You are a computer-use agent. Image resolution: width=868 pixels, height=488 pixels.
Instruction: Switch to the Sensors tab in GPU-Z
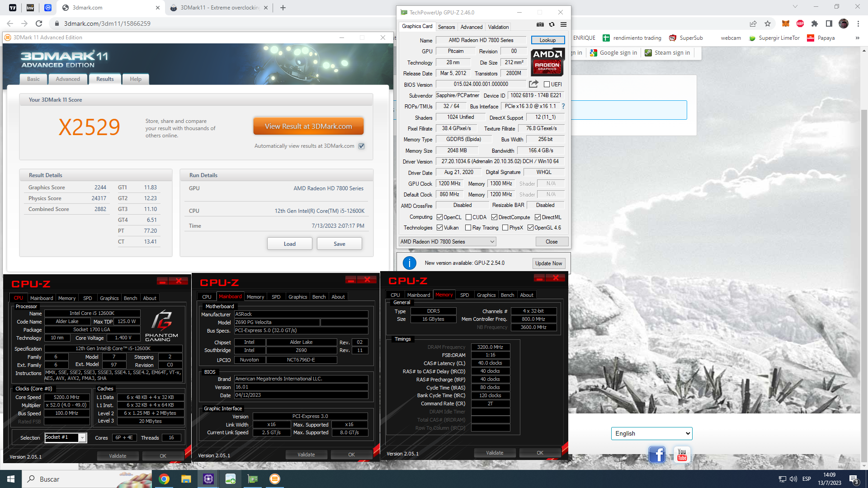[446, 27]
